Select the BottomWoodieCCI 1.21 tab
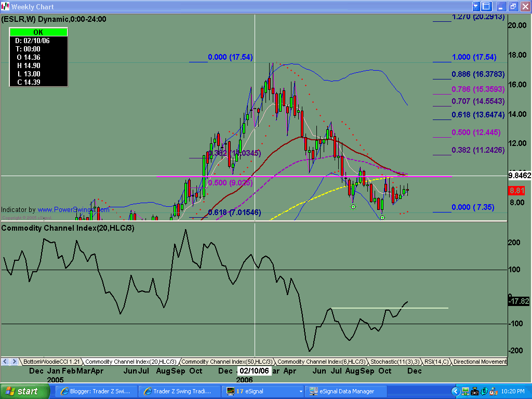Viewport: 532px width, 399px height. tap(51, 362)
